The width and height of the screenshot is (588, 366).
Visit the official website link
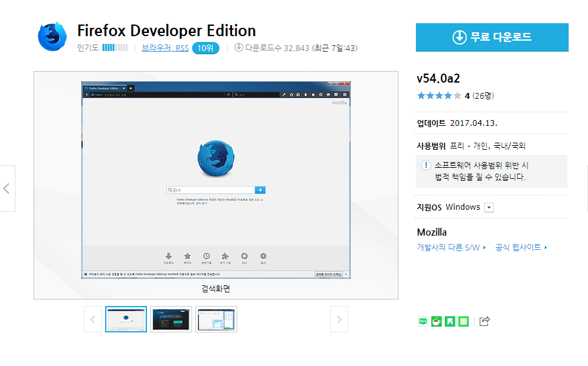521,247
